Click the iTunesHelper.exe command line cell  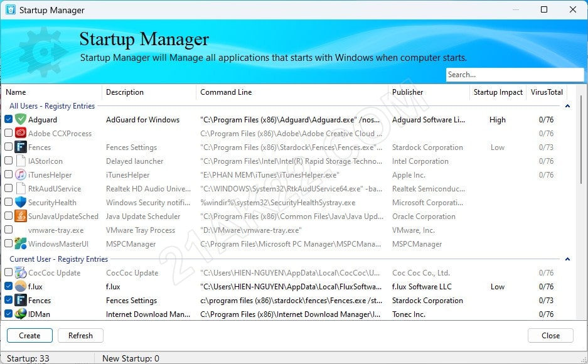tap(270, 175)
